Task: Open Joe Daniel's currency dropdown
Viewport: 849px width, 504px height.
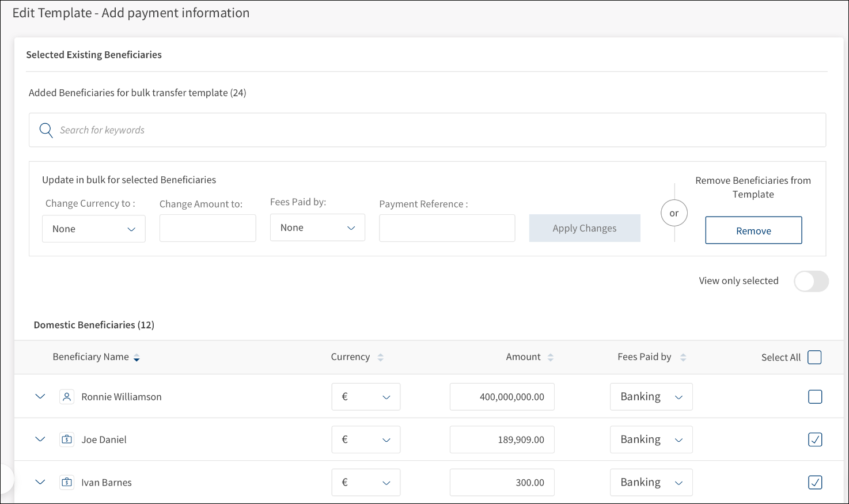Action: 366,439
